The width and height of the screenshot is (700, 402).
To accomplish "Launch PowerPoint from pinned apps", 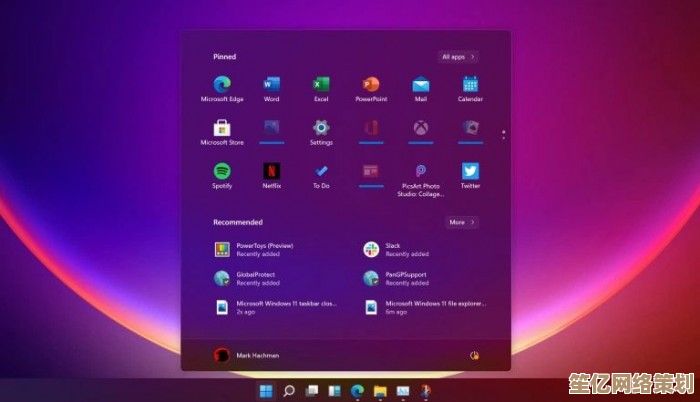I will point(371,89).
